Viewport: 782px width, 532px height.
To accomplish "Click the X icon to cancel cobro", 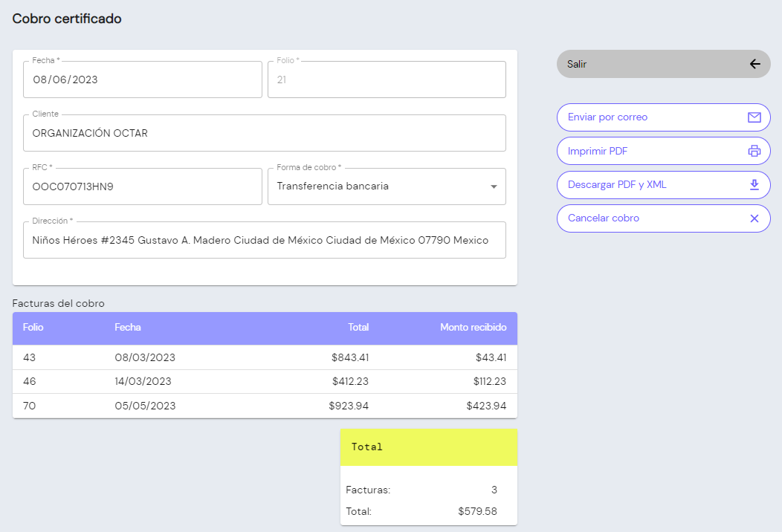I will coord(754,218).
